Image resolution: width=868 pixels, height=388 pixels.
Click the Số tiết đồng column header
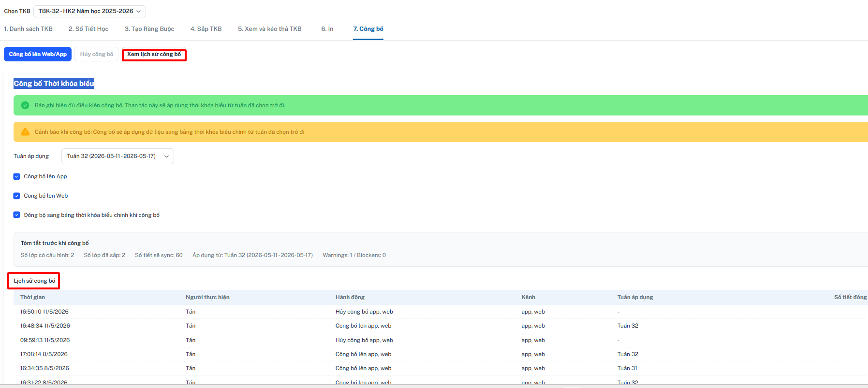coord(850,297)
